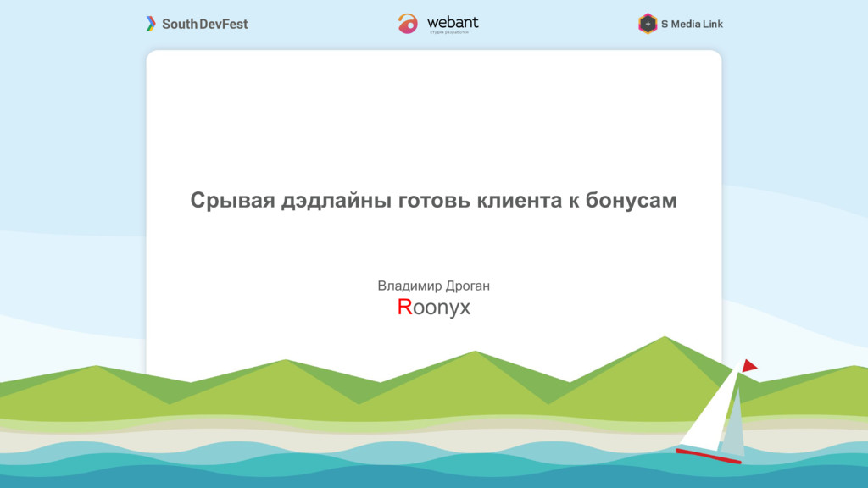
Task: Click the "S Media Link" text
Action: tap(692, 24)
